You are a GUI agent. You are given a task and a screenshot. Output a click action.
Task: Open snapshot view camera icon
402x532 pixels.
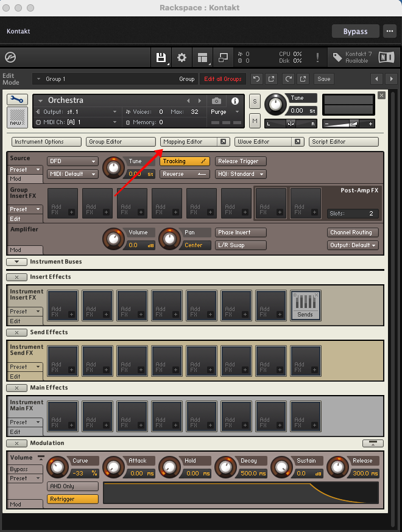click(216, 101)
